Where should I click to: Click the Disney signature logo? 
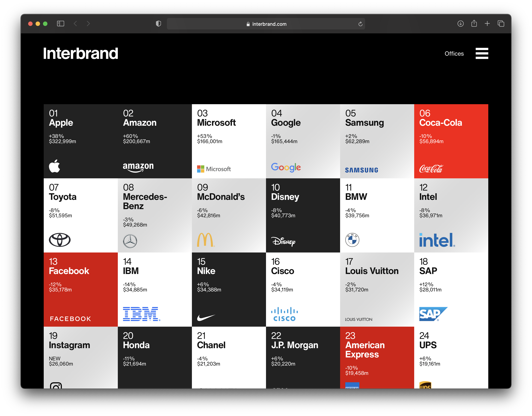pos(283,241)
